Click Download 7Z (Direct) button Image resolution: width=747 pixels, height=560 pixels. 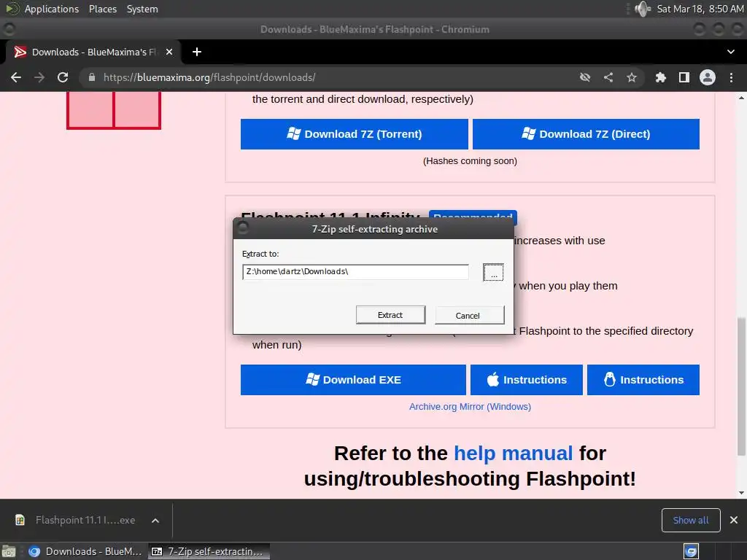pyautogui.click(x=586, y=134)
